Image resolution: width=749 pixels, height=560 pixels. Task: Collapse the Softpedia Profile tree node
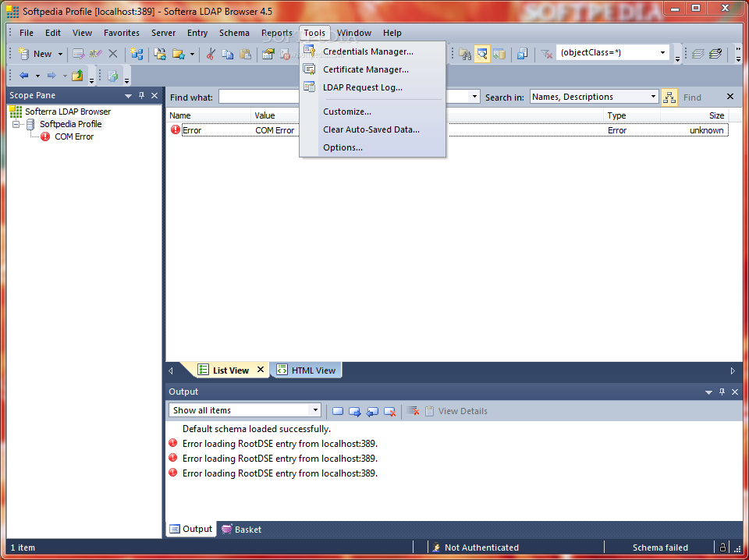[x=16, y=124]
